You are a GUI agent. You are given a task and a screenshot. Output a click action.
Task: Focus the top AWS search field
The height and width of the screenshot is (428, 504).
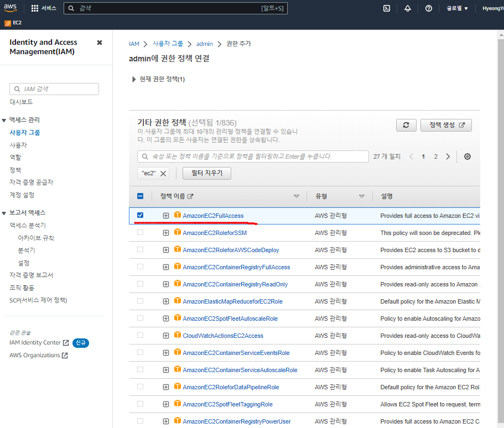coord(175,8)
